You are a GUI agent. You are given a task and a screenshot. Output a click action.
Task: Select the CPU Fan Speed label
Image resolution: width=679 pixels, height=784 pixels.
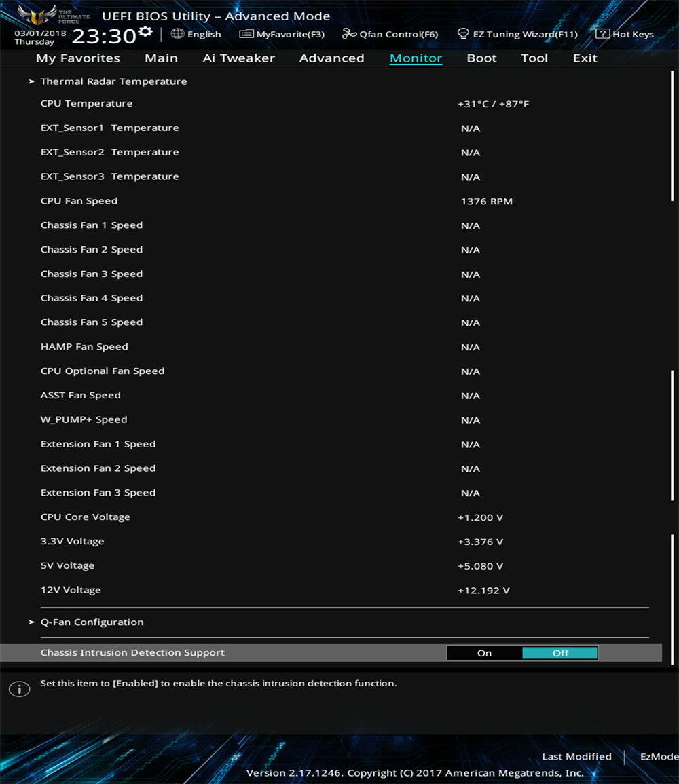tap(79, 201)
